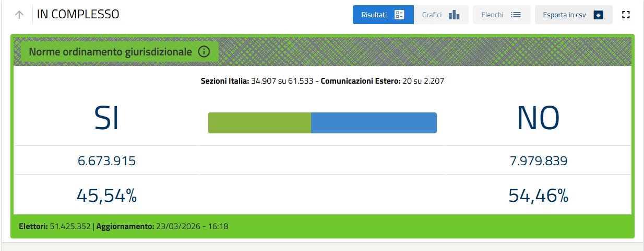This screenshot has height=251, width=644.
Task: Click the download icon in Esporta in csv
Action: point(599,15)
